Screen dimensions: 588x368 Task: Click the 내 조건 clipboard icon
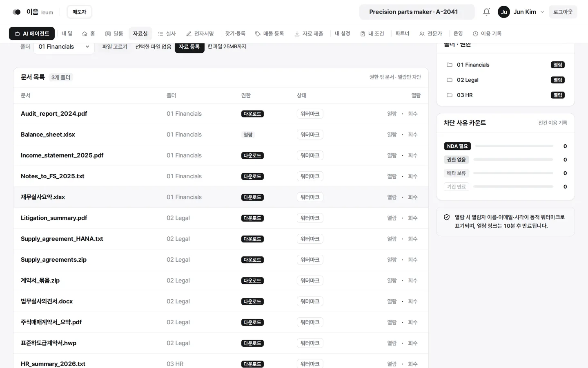point(363,34)
